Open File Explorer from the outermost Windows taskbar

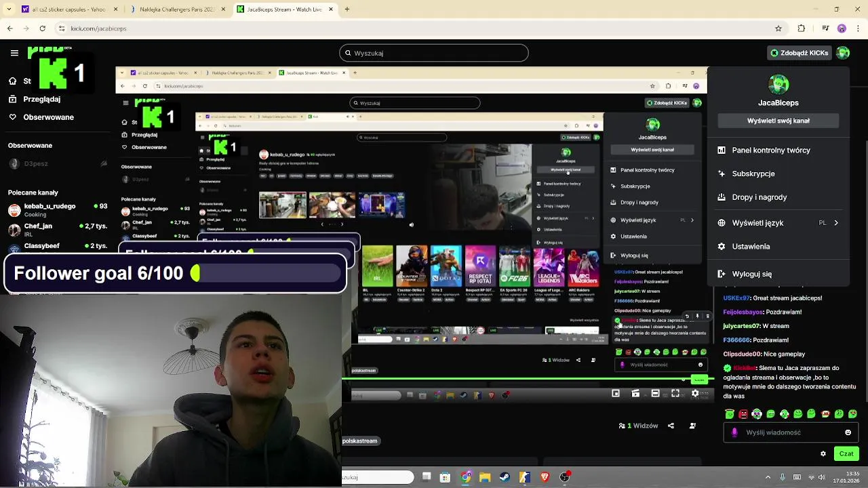click(485, 477)
